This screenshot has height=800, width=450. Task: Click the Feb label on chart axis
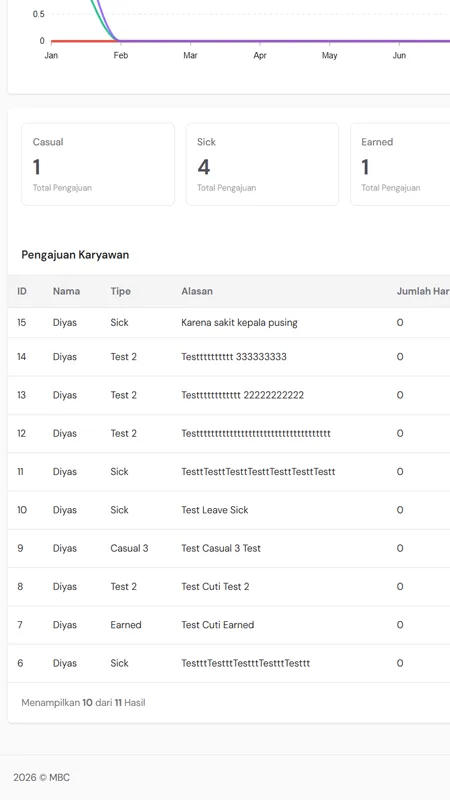coord(120,55)
